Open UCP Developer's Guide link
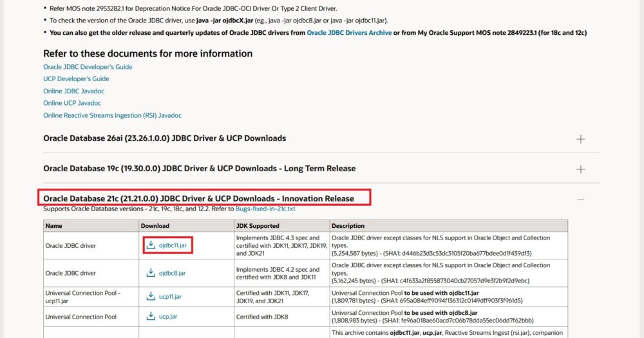 pos(76,79)
